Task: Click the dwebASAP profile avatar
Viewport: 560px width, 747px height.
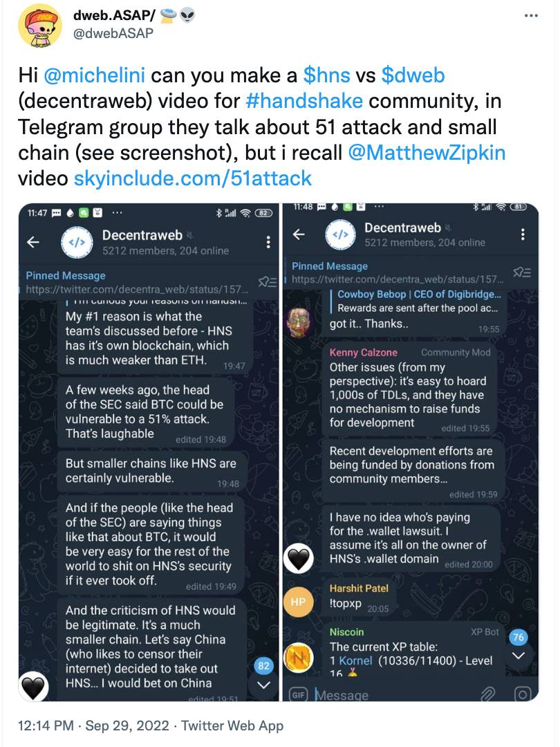Action: coord(40,24)
